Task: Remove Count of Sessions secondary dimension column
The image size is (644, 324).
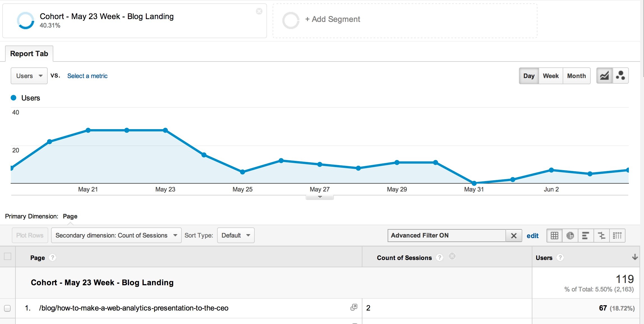Action: click(452, 256)
